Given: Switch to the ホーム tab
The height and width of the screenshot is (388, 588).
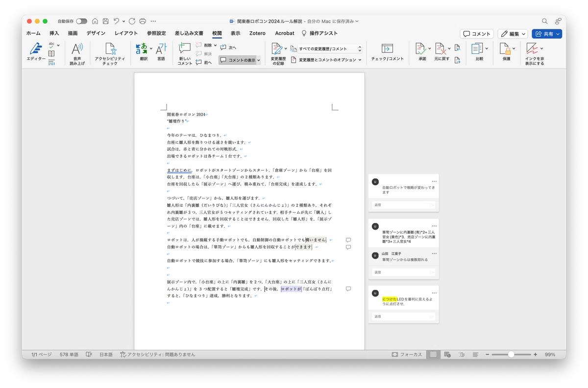Looking at the screenshot, I should (33, 33).
